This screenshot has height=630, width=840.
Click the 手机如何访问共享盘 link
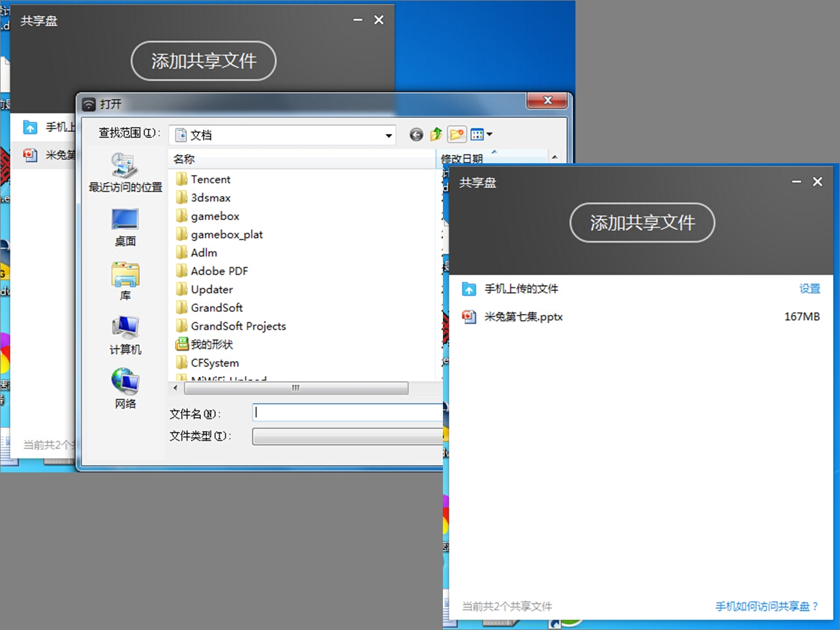click(x=766, y=606)
